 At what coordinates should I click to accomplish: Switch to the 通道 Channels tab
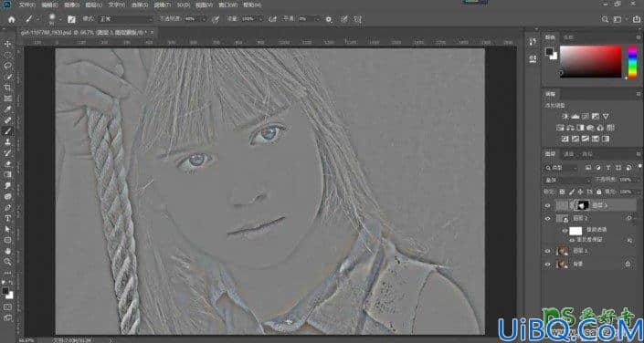coord(568,155)
